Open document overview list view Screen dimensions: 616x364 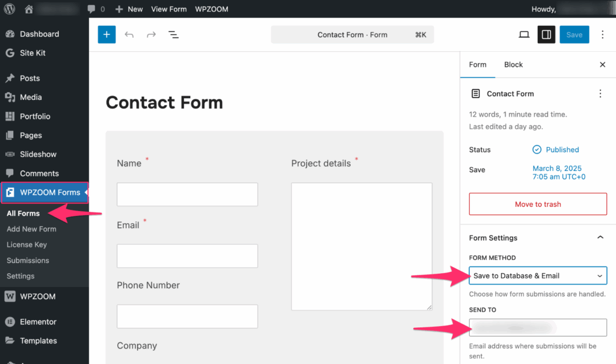click(x=173, y=34)
